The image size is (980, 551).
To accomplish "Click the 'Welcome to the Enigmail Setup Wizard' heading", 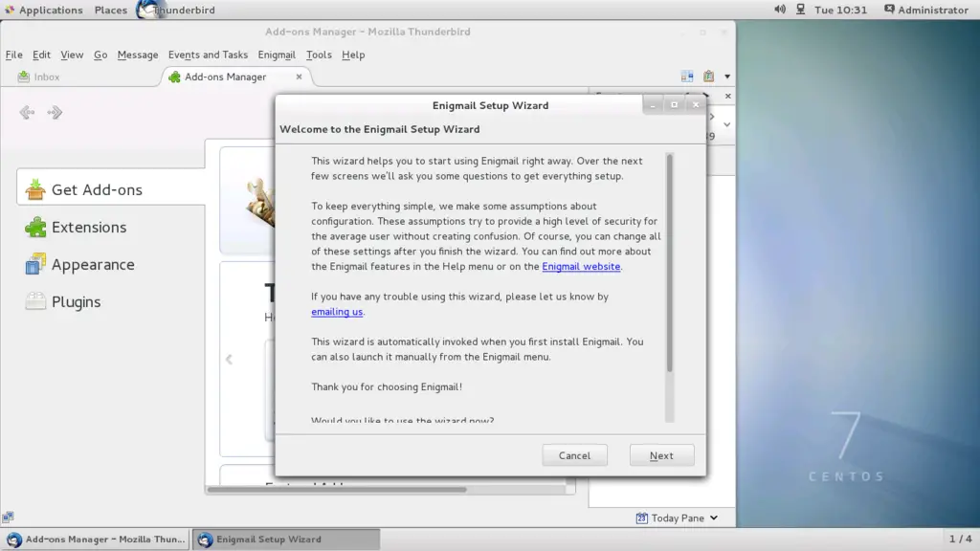I will (379, 129).
